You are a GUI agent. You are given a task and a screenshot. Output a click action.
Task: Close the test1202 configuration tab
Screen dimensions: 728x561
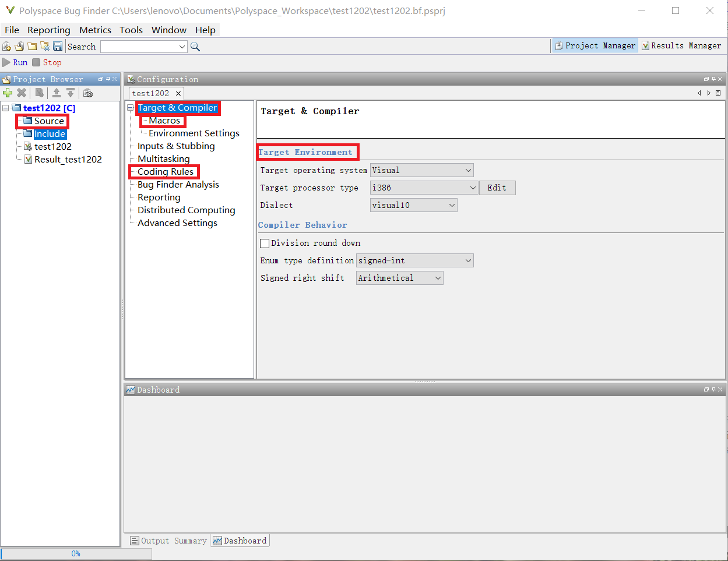click(178, 93)
